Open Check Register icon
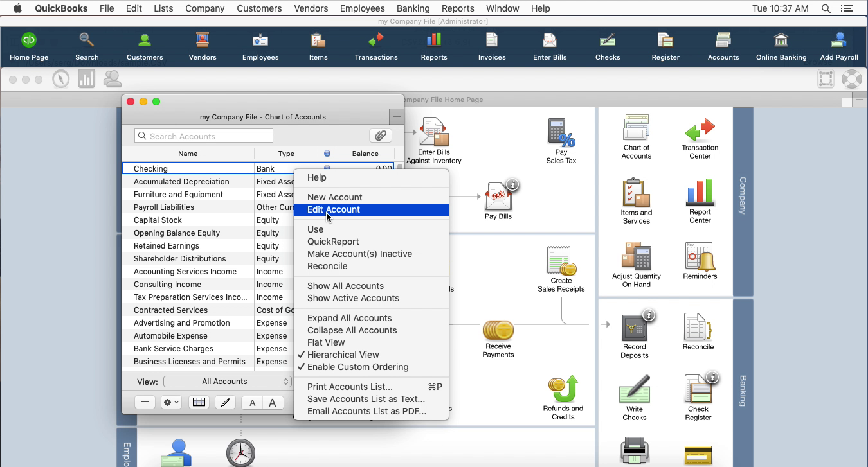The image size is (868, 467). (x=698, y=398)
